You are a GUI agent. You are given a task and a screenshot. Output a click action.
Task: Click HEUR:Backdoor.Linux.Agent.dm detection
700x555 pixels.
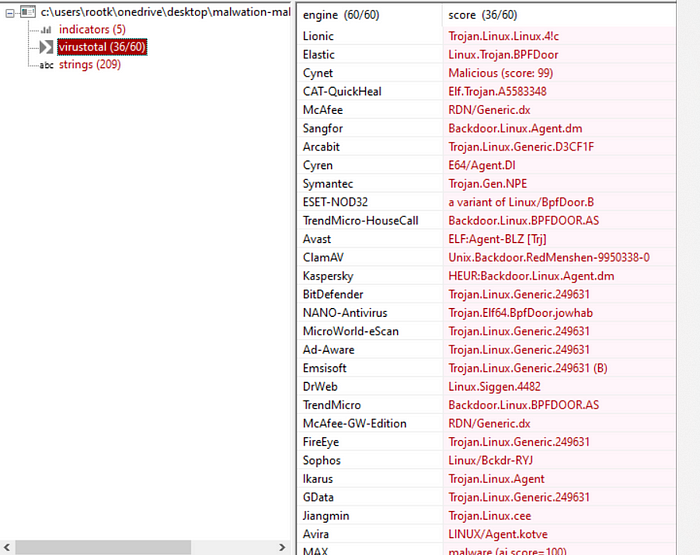(531, 276)
